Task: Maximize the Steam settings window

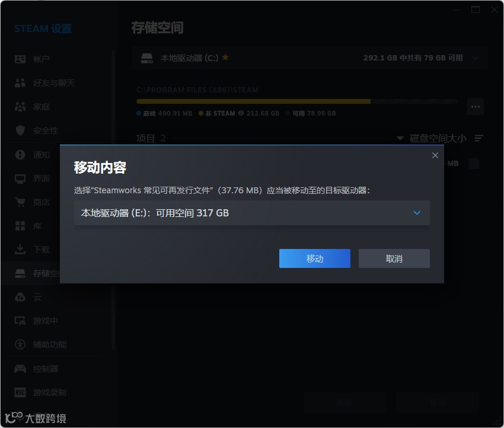Action: [476, 9]
